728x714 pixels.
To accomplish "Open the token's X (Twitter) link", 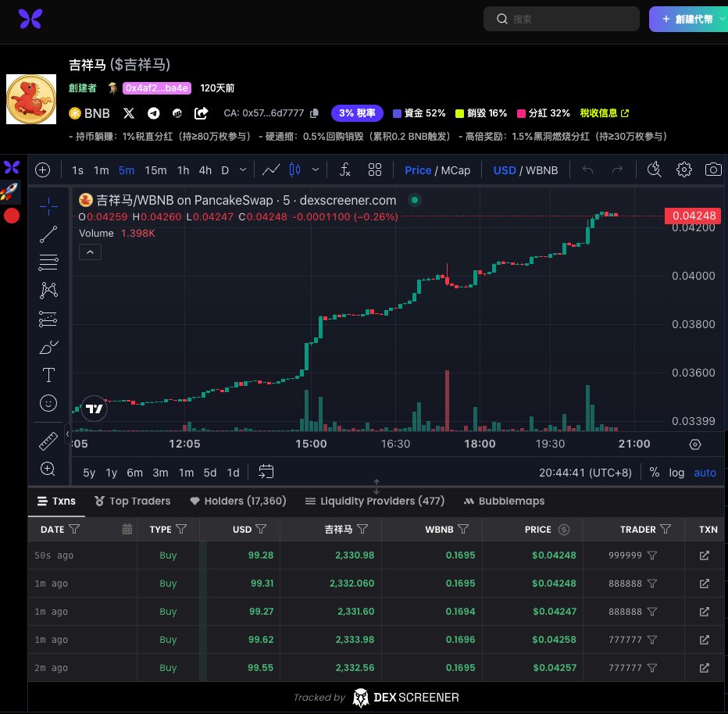I will [x=129, y=113].
